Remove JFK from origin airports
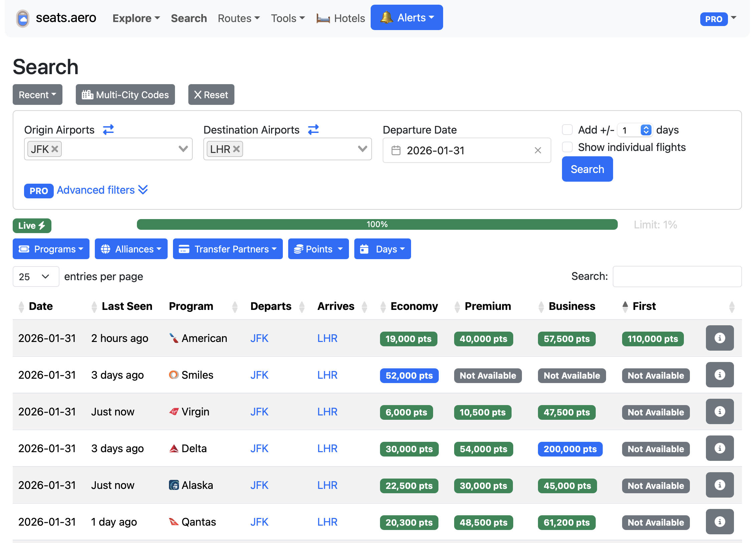This screenshot has height=543, width=756. [55, 149]
